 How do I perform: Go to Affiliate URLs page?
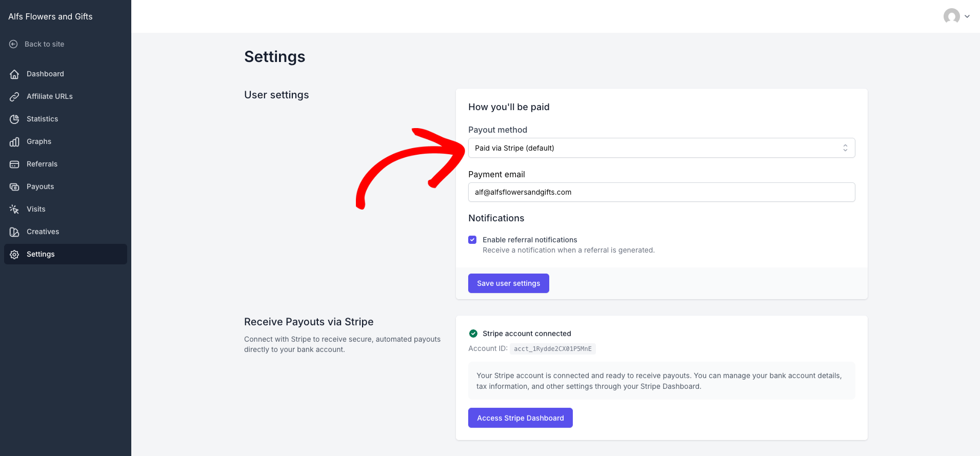pyautogui.click(x=66, y=96)
